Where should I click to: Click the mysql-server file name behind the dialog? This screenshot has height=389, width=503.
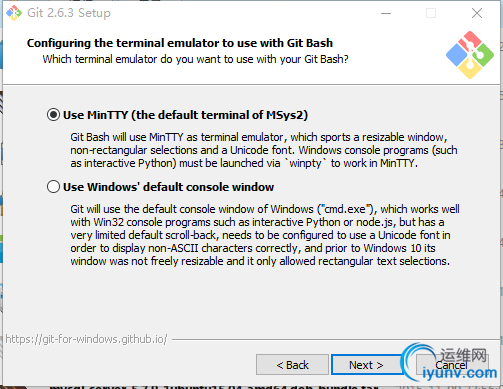(213, 387)
